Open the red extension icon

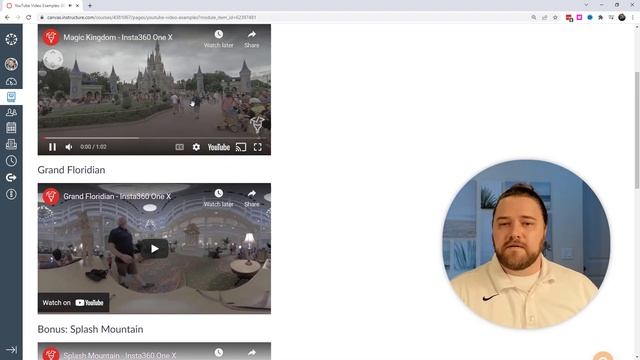coord(569,18)
